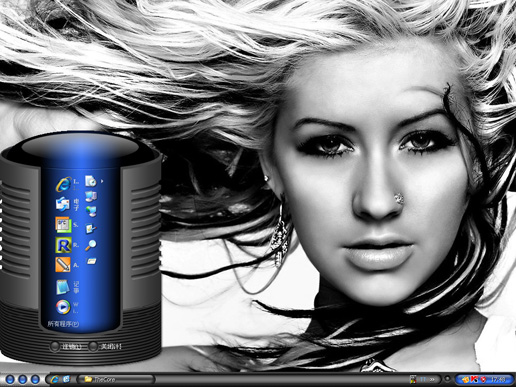Expand the taskbar toolbar chevron

(432, 379)
